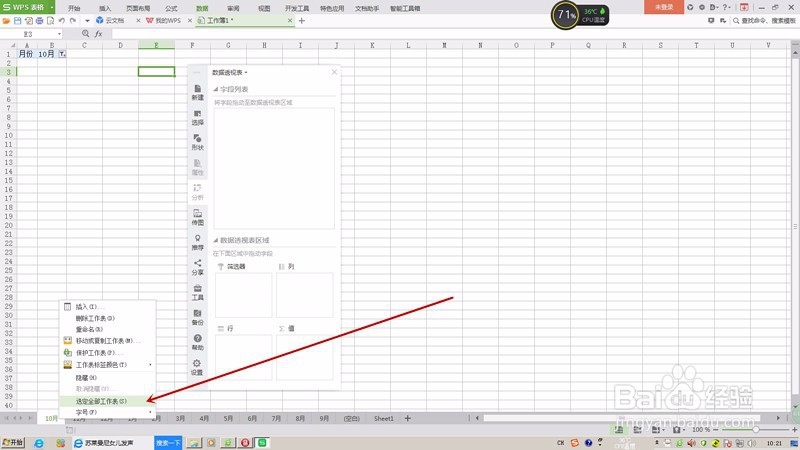Click Internet Explorer icon in taskbar

coord(39,443)
